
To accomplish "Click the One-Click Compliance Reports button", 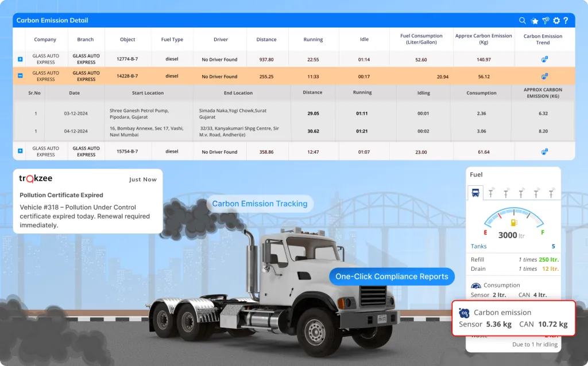I will [x=392, y=277].
